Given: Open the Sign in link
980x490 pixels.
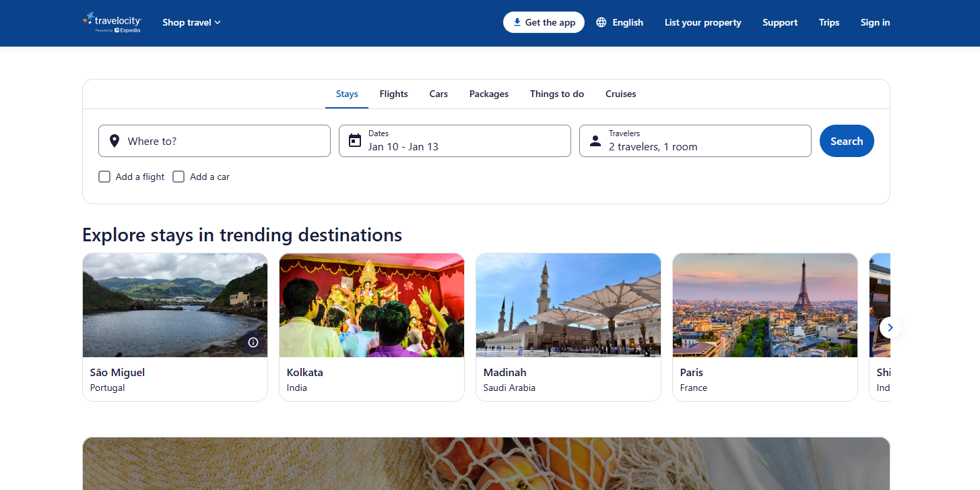Looking at the screenshot, I should point(875,22).
